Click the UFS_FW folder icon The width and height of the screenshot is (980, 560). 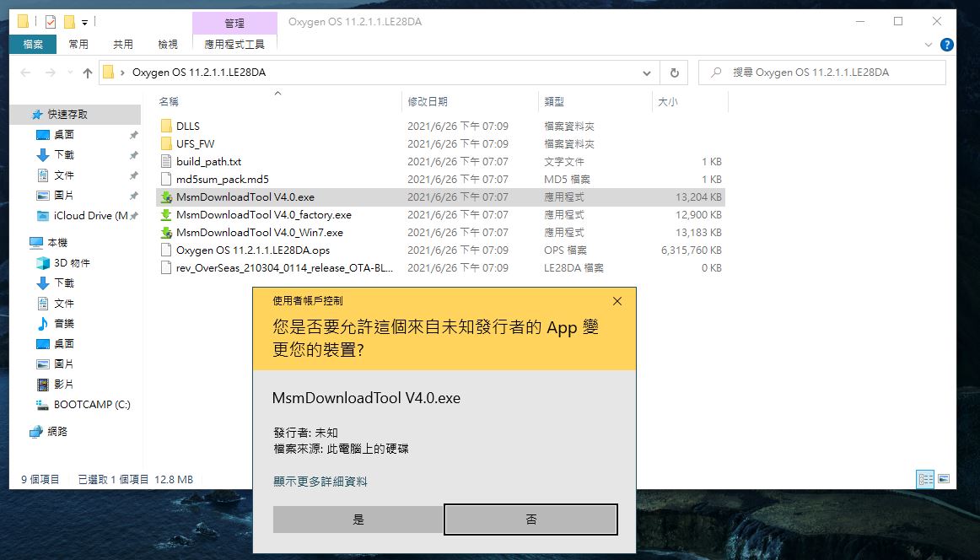coord(166,143)
